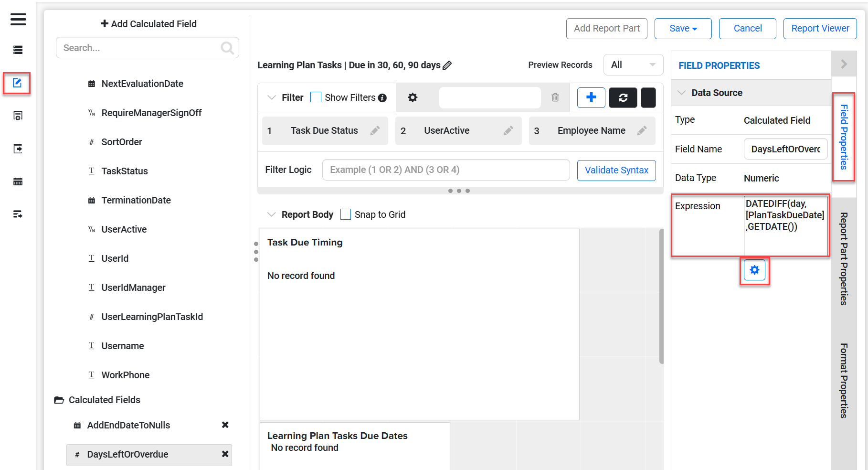
Task: Click the Show Filters info icon
Action: click(382, 98)
